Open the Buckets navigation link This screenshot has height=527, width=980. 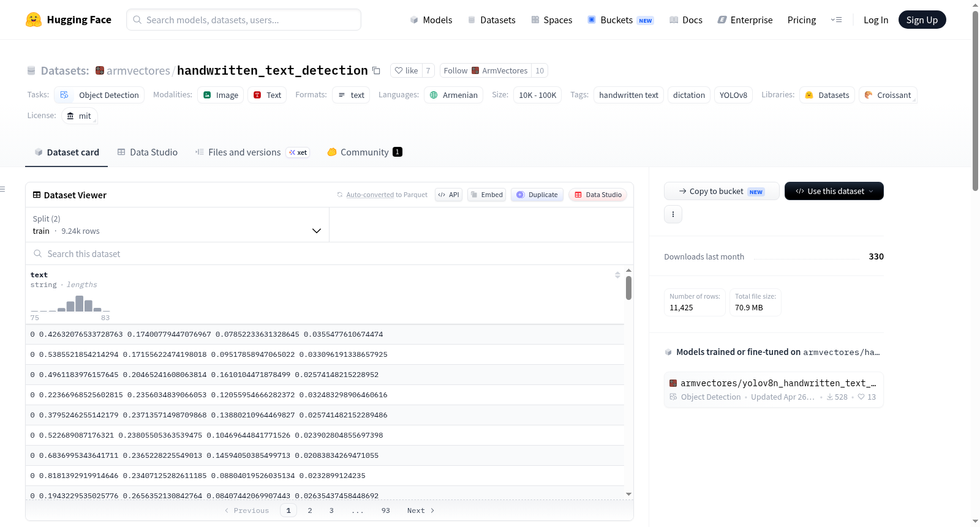point(620,20)
